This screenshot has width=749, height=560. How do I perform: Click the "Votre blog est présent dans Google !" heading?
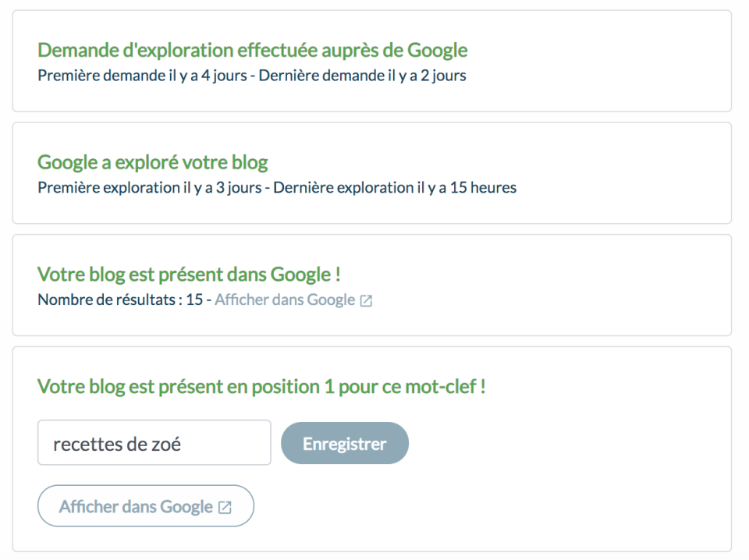[189, 275]
